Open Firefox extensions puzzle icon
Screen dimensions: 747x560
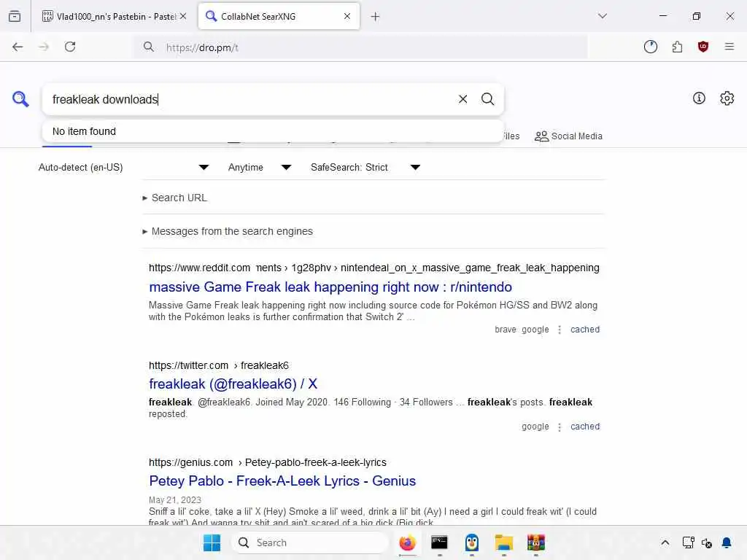677,47
